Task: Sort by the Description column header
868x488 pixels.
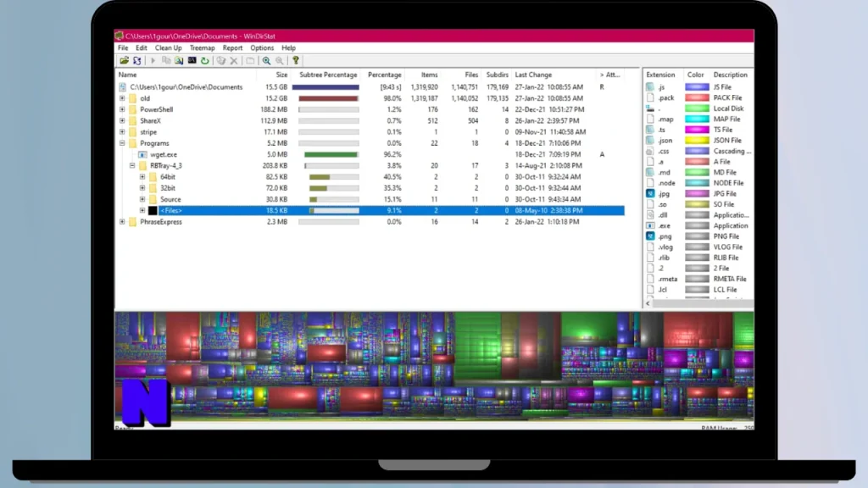Action: 731,75
